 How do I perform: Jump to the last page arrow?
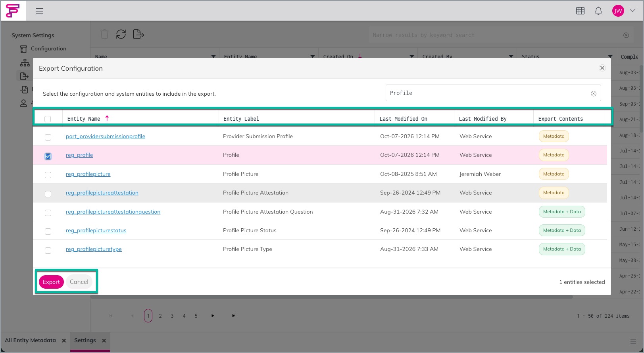tap(234, 316)
